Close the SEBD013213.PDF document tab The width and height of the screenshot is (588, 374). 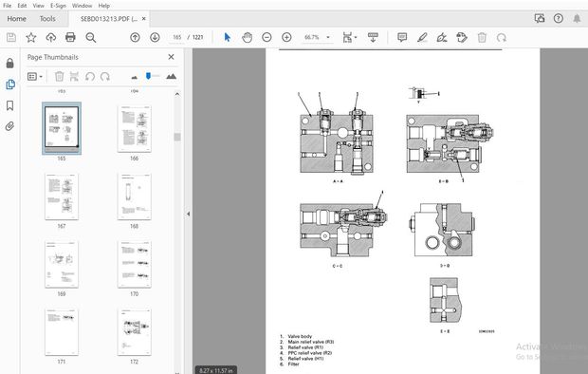(143, 19)
